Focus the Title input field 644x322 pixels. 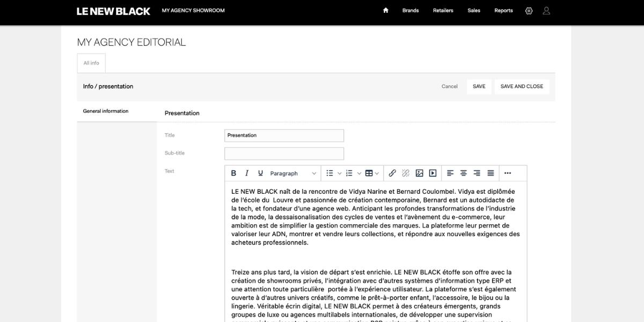pyautogui.click(x=284, y=135)
